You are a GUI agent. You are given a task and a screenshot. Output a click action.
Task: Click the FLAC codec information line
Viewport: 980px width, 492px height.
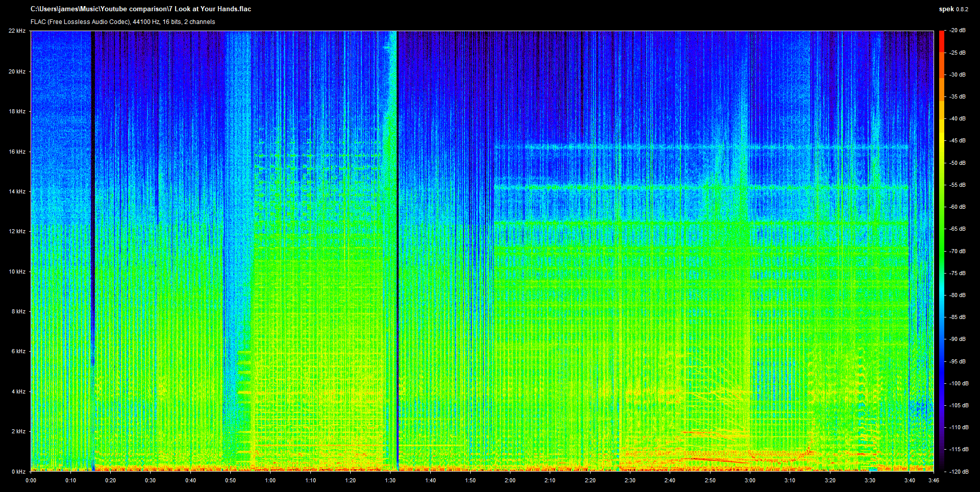[122, 22]
